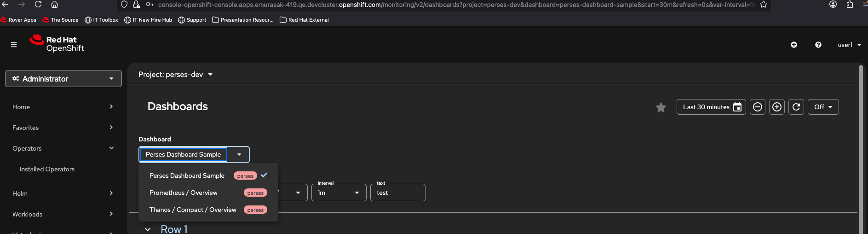Open Presentation Resources bookmark folder
This screenshot has width=868, height=234.
(x=243, y=20)
